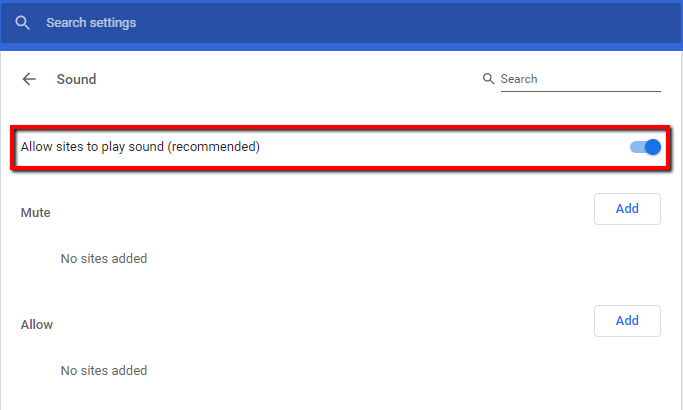Screen dimensions: 683x410
Task: Click the Search field on the Sound page
Action: click(x=580, y=79)
